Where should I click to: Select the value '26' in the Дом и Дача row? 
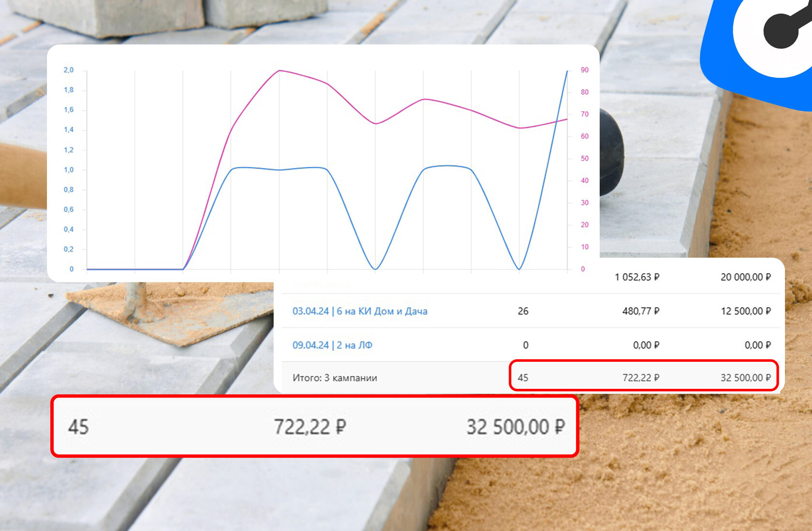tap(523, 311)
